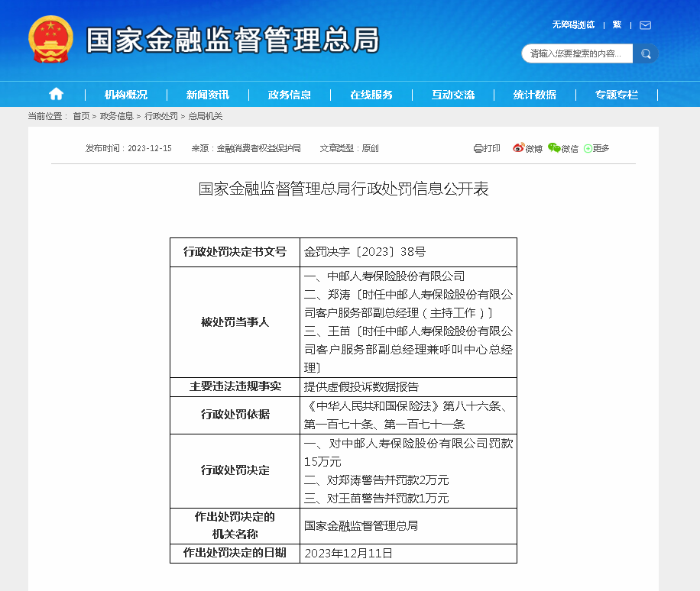The height and width of the screenshot is (591, 700).
Task: Click the 《中华人民共和国保险法》 line
Action: pos(407,406)
